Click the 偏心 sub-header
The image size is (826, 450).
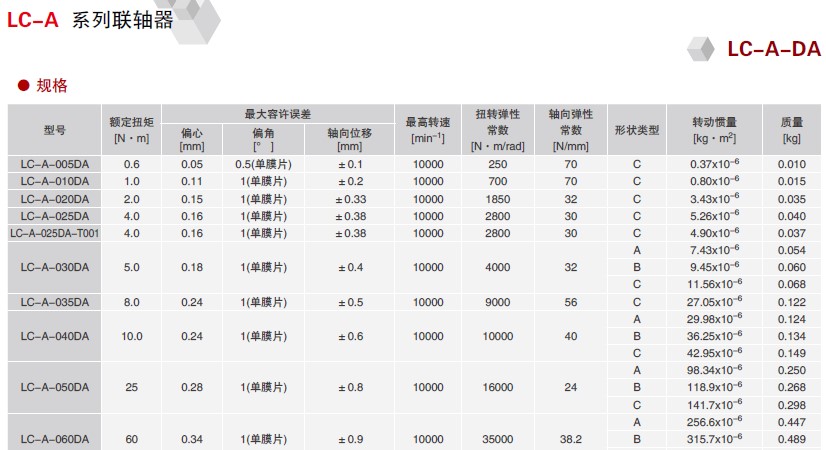tap(192, 138)
